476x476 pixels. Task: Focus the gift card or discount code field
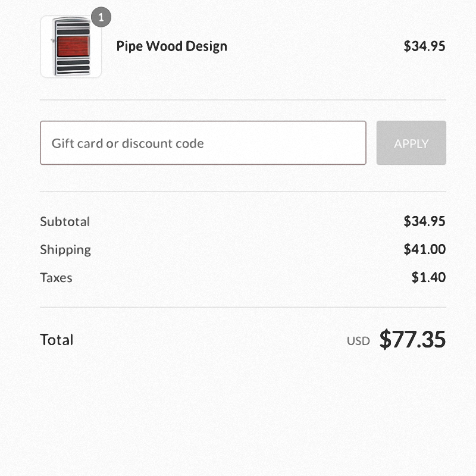203,143
